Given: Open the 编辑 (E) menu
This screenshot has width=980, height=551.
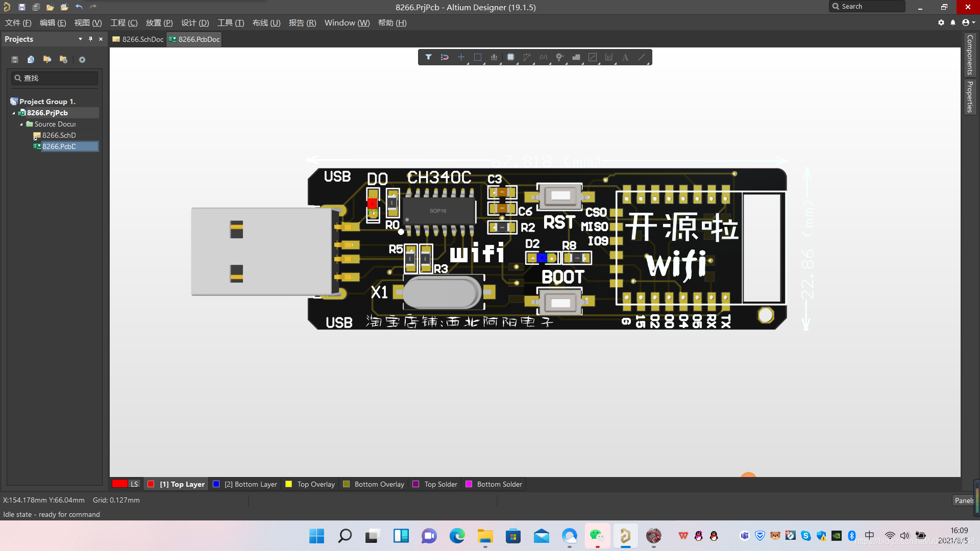Looking at the screenshot, I should 53,23.
